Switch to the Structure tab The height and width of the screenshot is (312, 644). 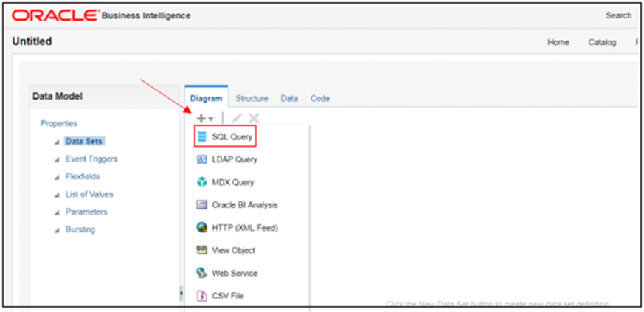click(252, 99)
